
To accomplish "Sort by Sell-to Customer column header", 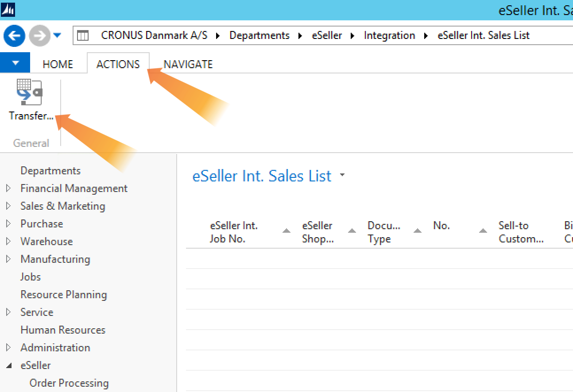I will 521,232.
